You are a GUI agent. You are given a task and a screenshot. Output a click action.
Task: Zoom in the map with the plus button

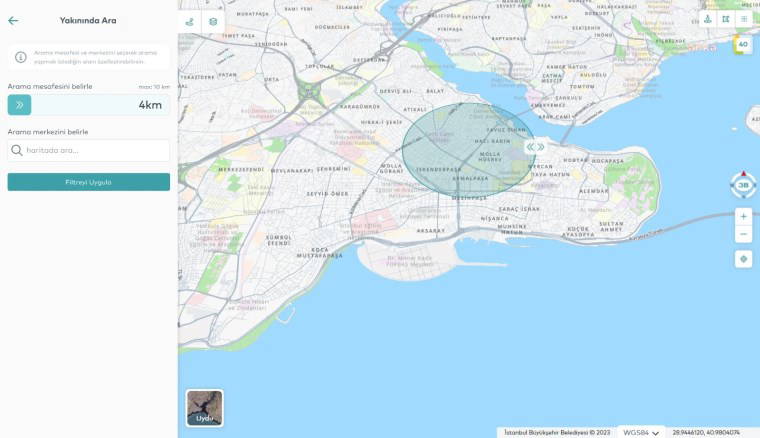(743, 216)
